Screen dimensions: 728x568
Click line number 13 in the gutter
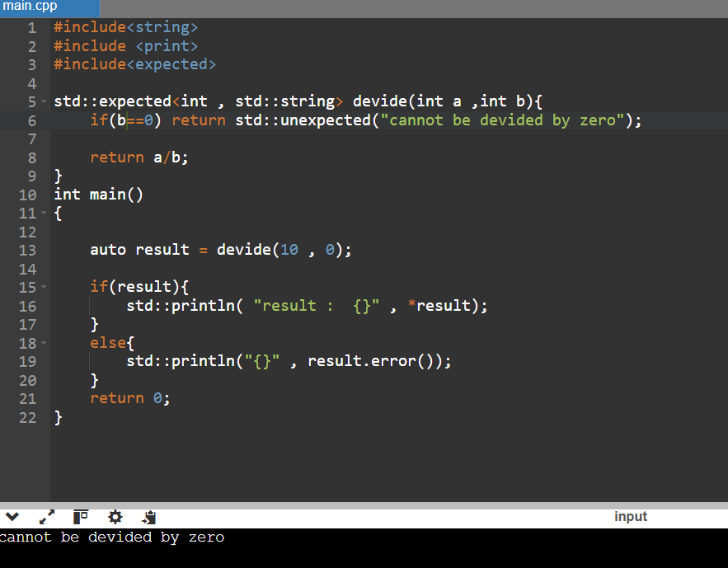(x=27, y=249)
